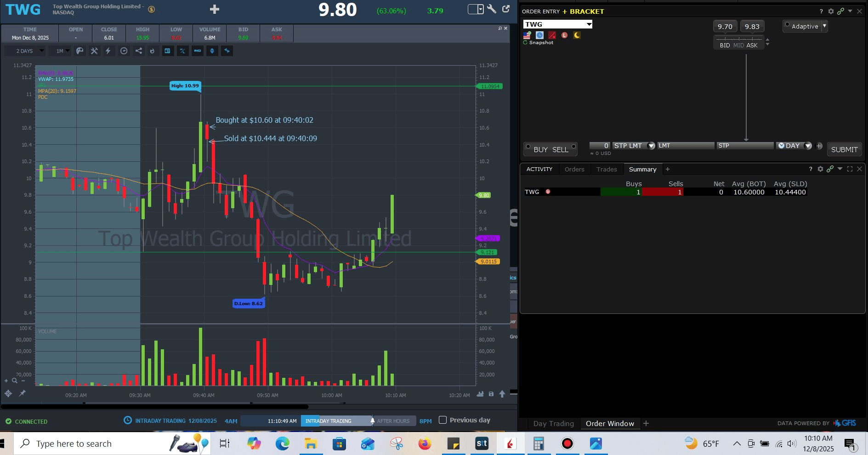Image resolution: width=868 pixels, height=455 pixels.
Task: Click the LMT price field
Action: click(686, 146)
